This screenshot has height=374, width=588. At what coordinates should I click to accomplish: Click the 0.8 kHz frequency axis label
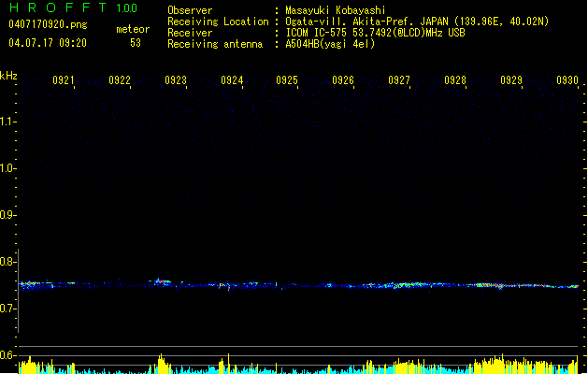click(7, 262)
